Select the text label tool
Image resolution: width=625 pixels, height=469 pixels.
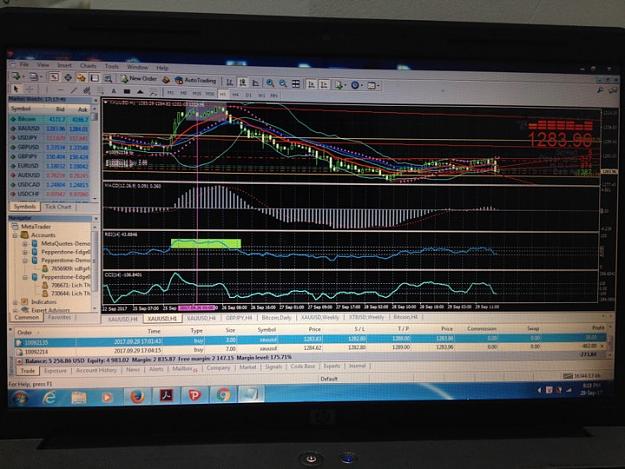pos(114,92)
